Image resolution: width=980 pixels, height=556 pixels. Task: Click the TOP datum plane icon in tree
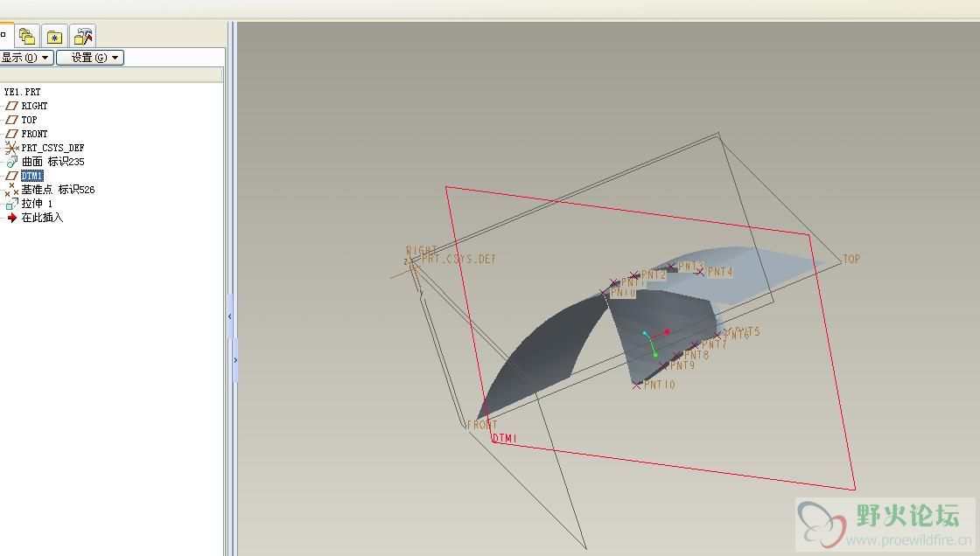pyautogui.click(x=11, y=120)
